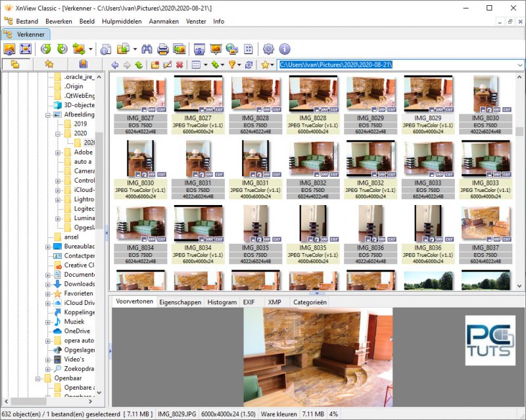Viewport: 526px width, 420px height.
Task: Rotate image left using the toolbar icon
Action: (45, 49)
